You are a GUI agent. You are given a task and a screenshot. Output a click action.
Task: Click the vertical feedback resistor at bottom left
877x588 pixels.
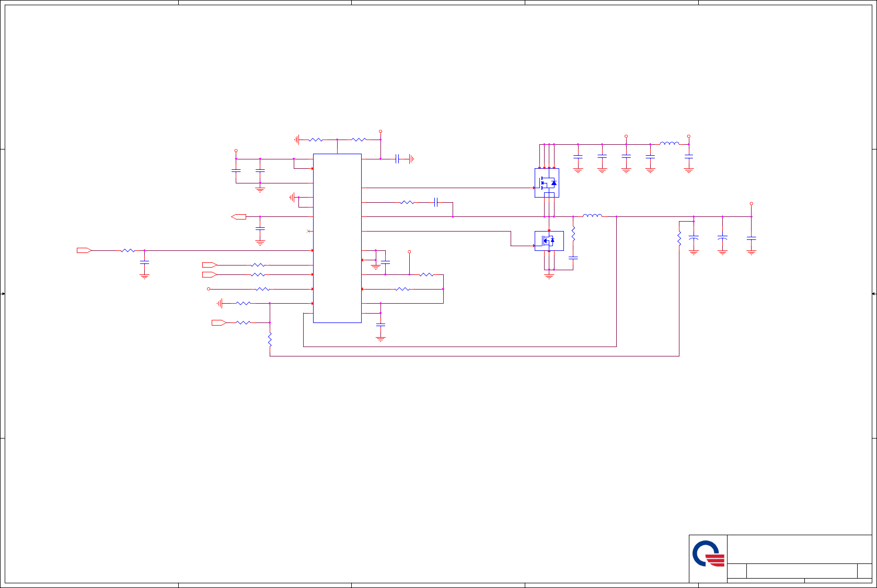[x=270, y=340]
